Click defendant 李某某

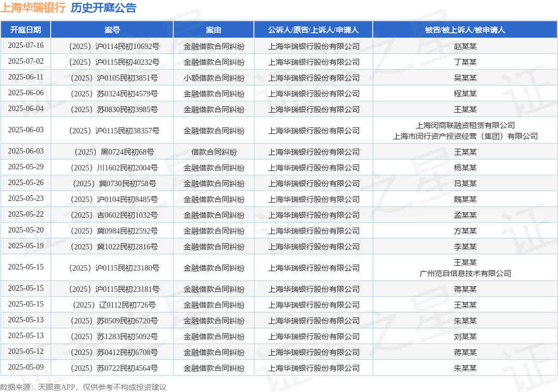465,247
